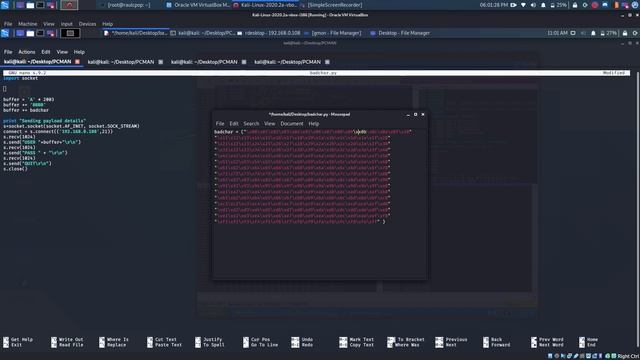The height and width of the screenshot is (360, 640).
Task: Click host tray red record icon
Action: 595,5
